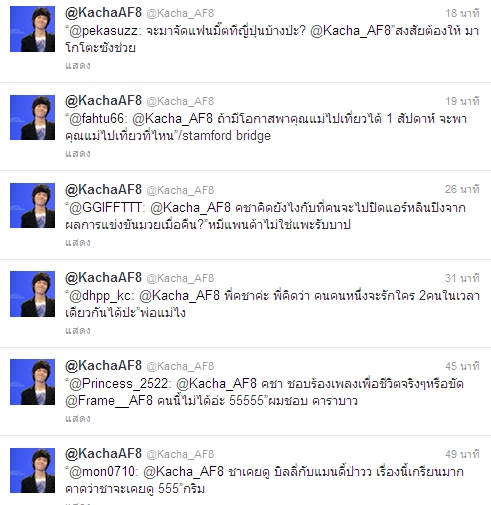
Task: Click avatar of the 31 นาที tweet
Action: coord(32,294)
